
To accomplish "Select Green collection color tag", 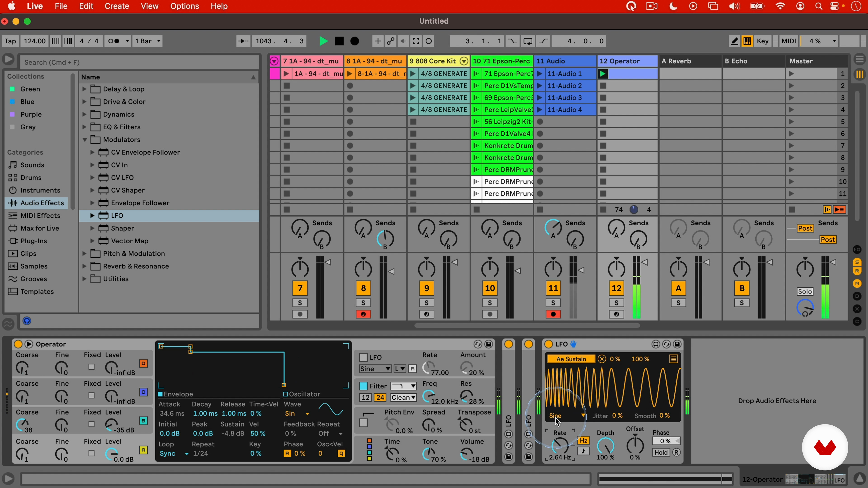I will click(x=30, y=89).
